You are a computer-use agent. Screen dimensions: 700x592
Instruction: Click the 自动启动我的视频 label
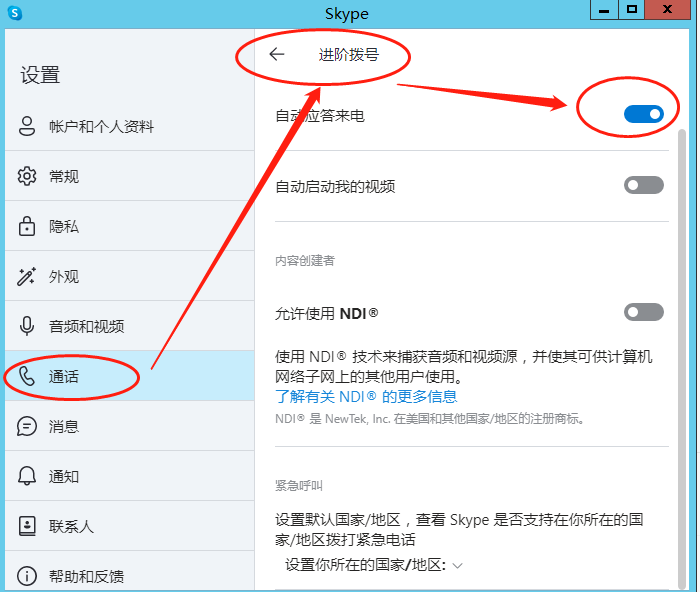tap(335, 186)
